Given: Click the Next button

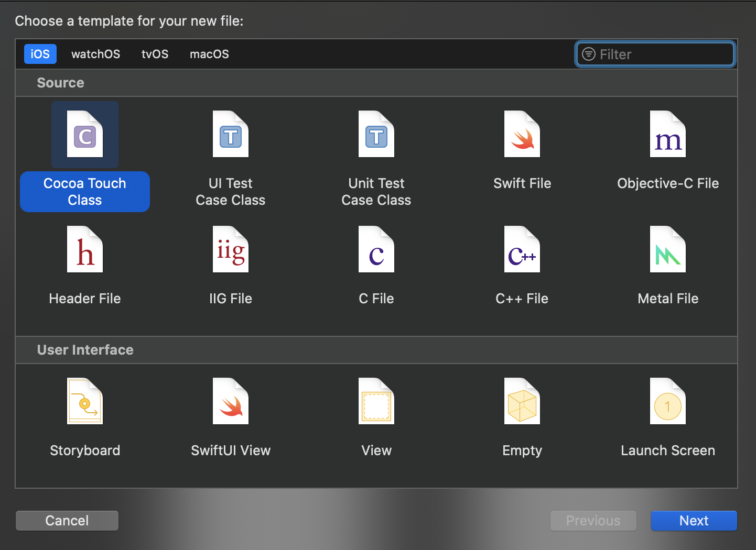Looking at the screenshot, I should (x=694, y=521).
